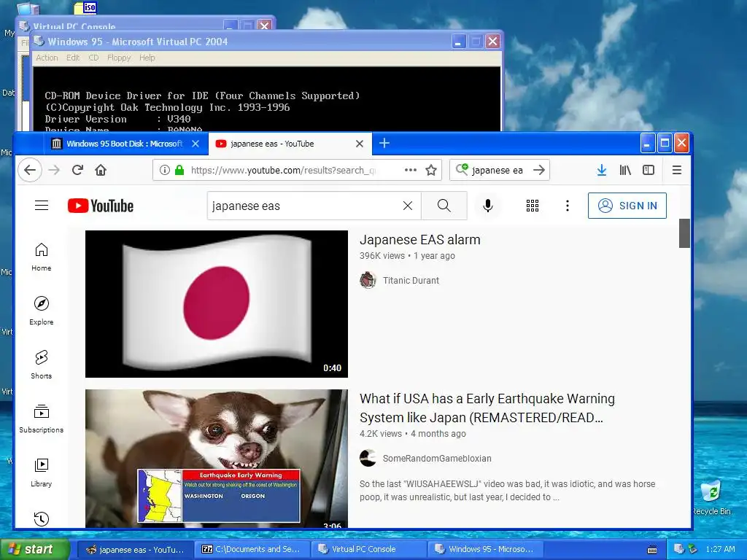The height and width of the screenshot is (560, 747).
Task: Open the Firefox hamburger menu
Action: (676, 170)
